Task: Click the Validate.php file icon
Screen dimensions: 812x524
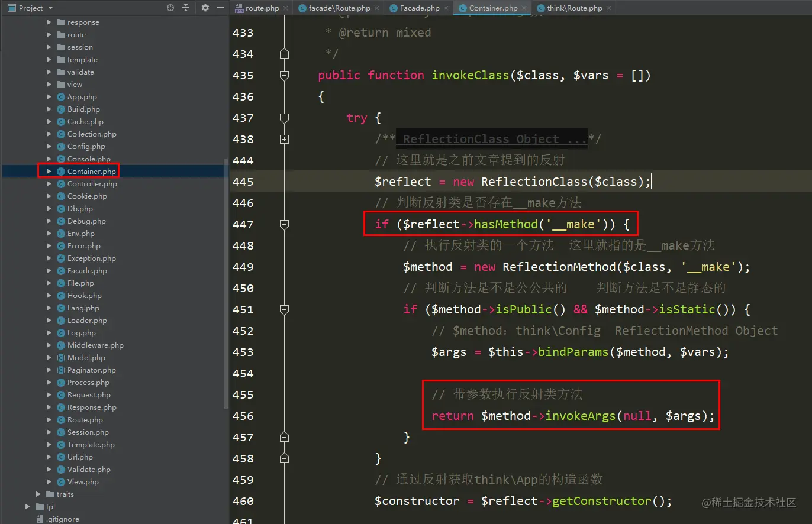Action: [60, 470]
